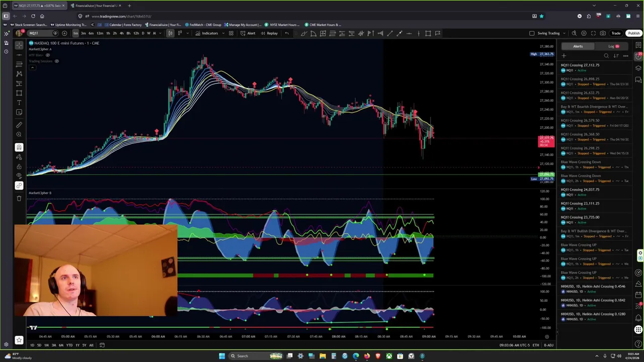The image size is (644, 362).
Task: Expand the Swing Trading layout dropdown
Action: pyautogui.click(x=564, y=33)
